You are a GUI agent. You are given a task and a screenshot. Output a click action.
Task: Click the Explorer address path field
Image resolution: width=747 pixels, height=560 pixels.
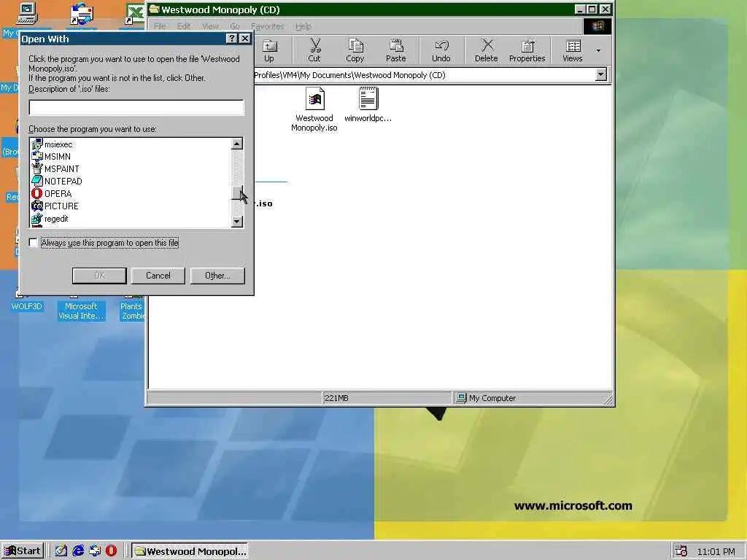[424, 75]
